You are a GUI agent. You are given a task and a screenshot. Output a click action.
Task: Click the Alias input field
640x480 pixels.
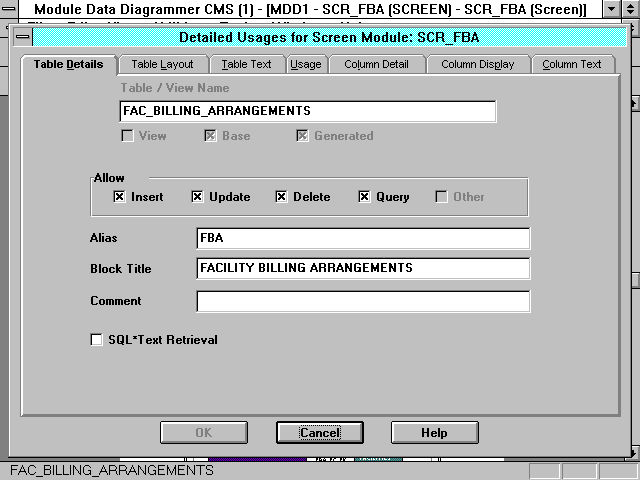pos(363,239)
